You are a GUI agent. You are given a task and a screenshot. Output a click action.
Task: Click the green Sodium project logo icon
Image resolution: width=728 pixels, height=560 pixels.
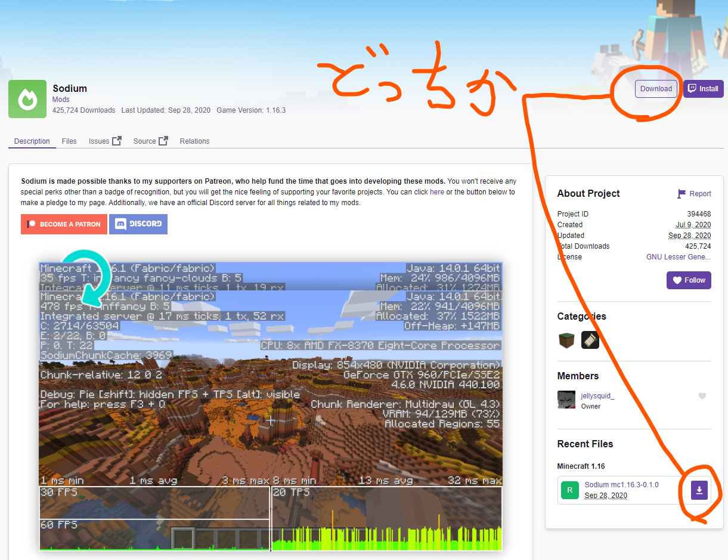click(x=27, y=99)
